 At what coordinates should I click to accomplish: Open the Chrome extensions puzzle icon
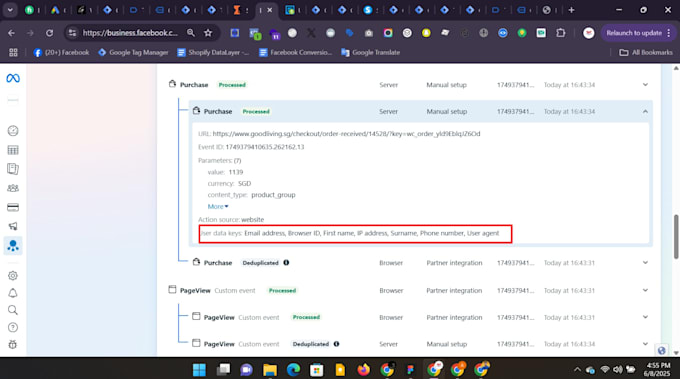(x=561, y=33)
